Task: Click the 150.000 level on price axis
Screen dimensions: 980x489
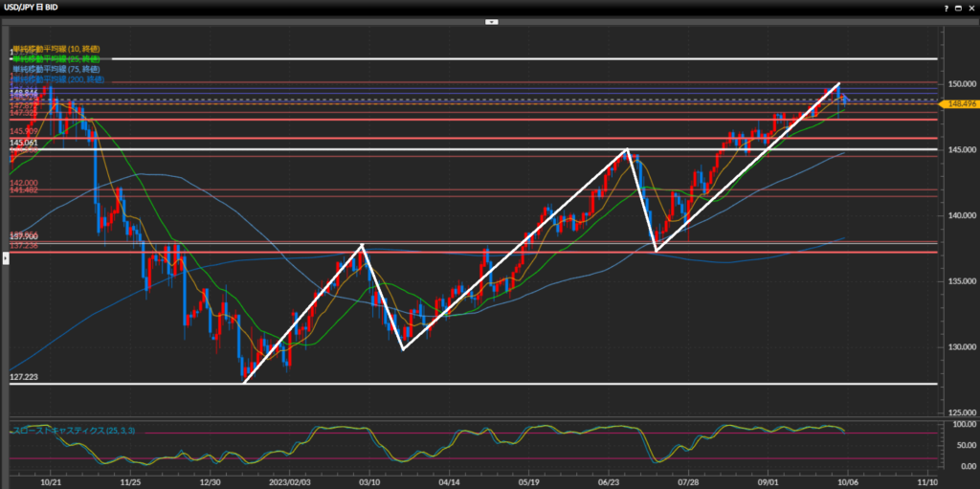Action: (x=960, y=84)
